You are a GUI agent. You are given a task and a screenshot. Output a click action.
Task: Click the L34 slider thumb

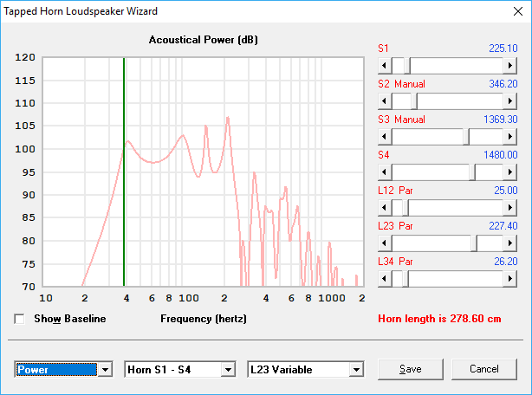pyautogui.click(x=405, y=279)
